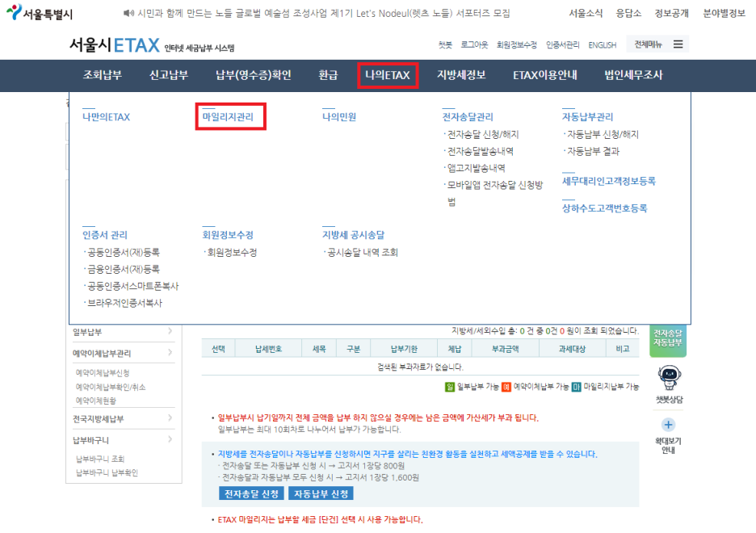Viewport: 756px width, 533px height.
Task: Open 챗봇 link in top utility bar
Action: [445, 44]
